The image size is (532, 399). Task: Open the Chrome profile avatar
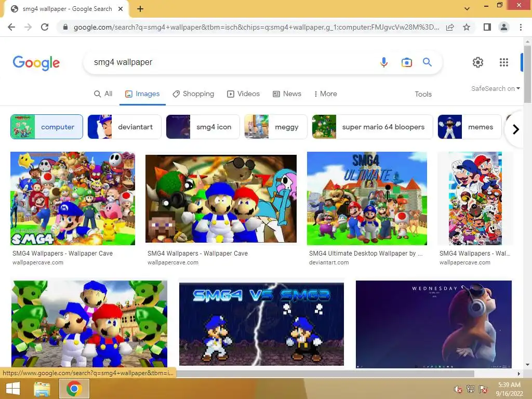504,27
